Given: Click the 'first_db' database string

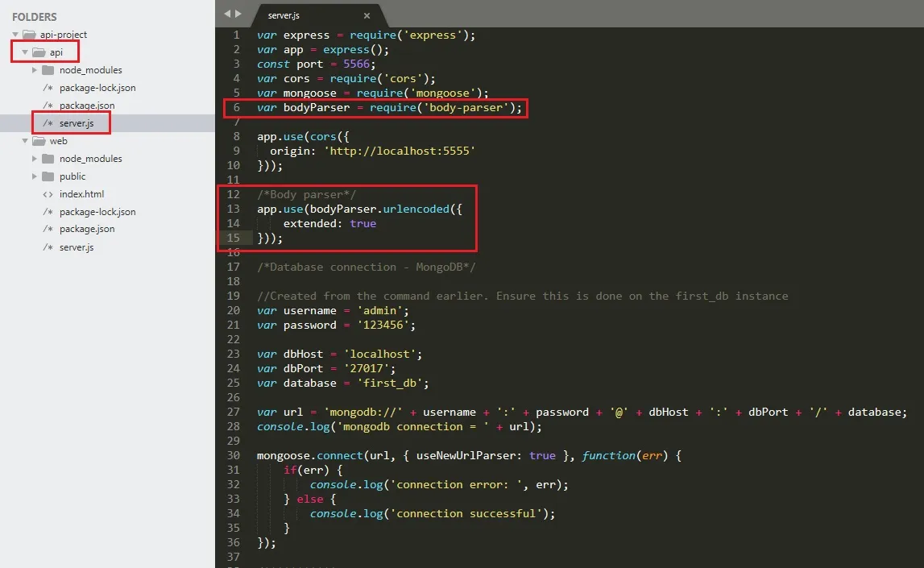Looking at the screenshot, I should 390,383.
